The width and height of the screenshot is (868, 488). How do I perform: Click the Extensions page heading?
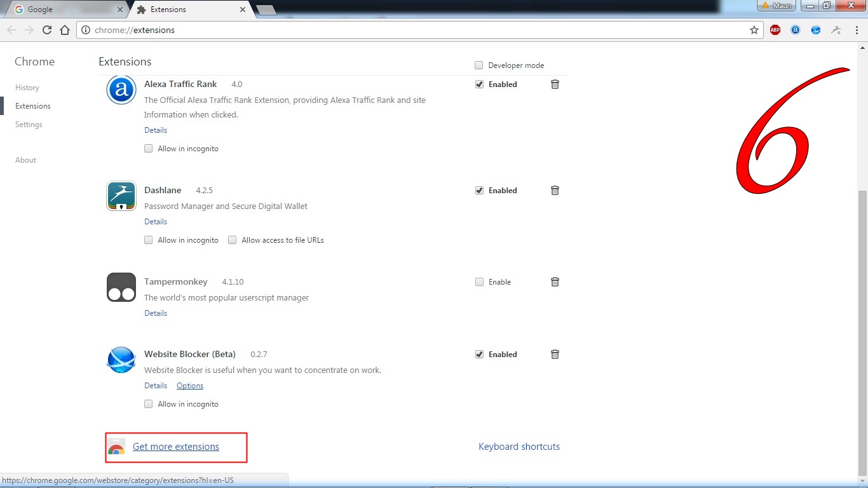[125, 62]
